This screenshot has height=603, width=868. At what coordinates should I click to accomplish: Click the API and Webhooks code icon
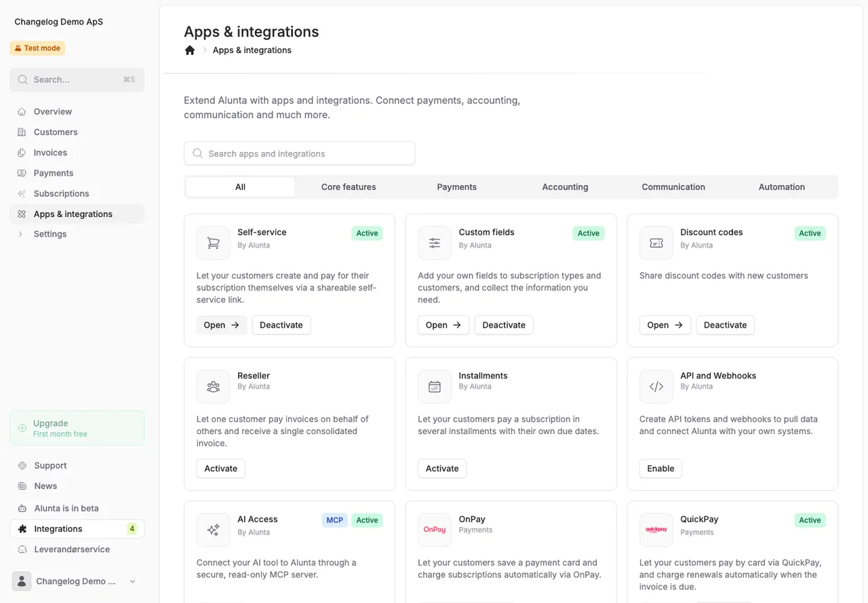pyautogui.click(x=656, y=387)
